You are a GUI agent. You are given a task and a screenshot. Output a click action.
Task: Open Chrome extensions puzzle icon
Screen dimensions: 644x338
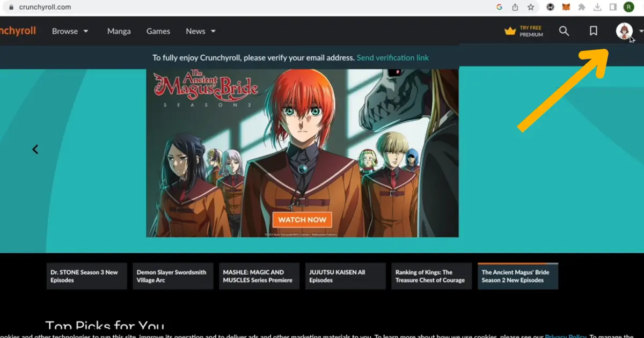pyautogui.click(x=582, y=7)
